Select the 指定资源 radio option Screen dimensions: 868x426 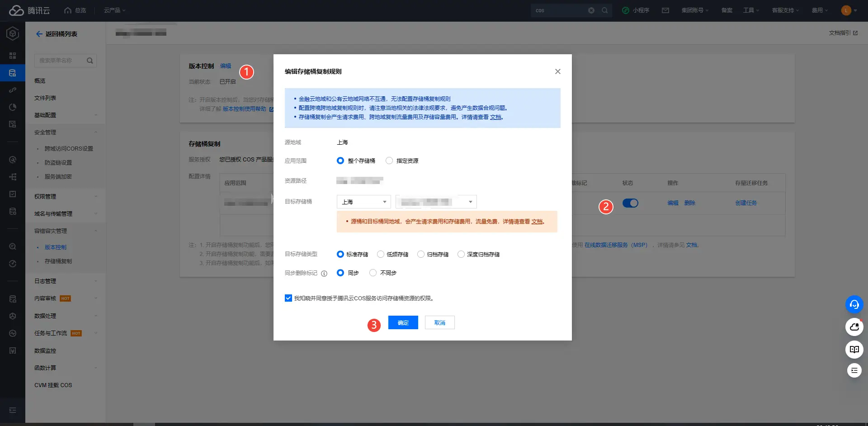pos(389,161)
